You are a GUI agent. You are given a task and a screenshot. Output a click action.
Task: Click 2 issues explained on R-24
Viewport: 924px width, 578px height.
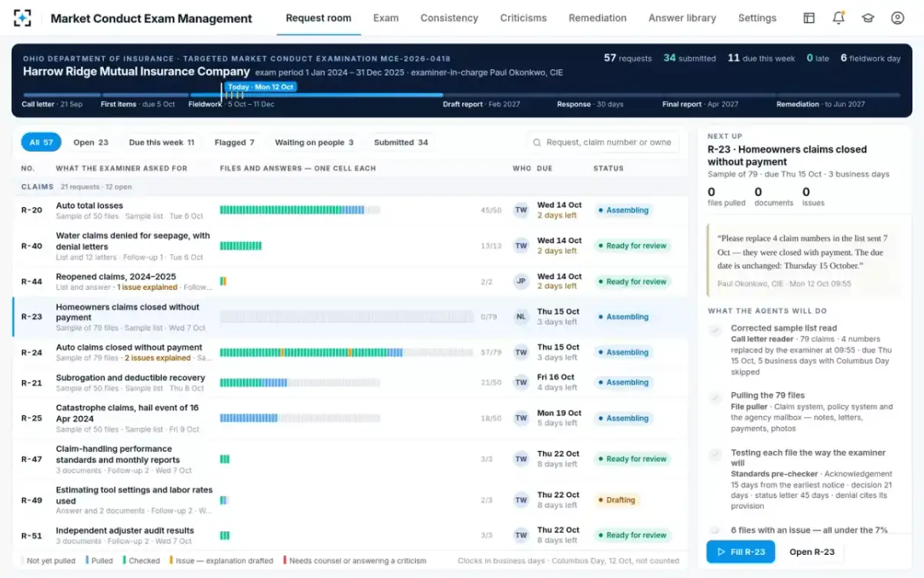pos(158,358)
